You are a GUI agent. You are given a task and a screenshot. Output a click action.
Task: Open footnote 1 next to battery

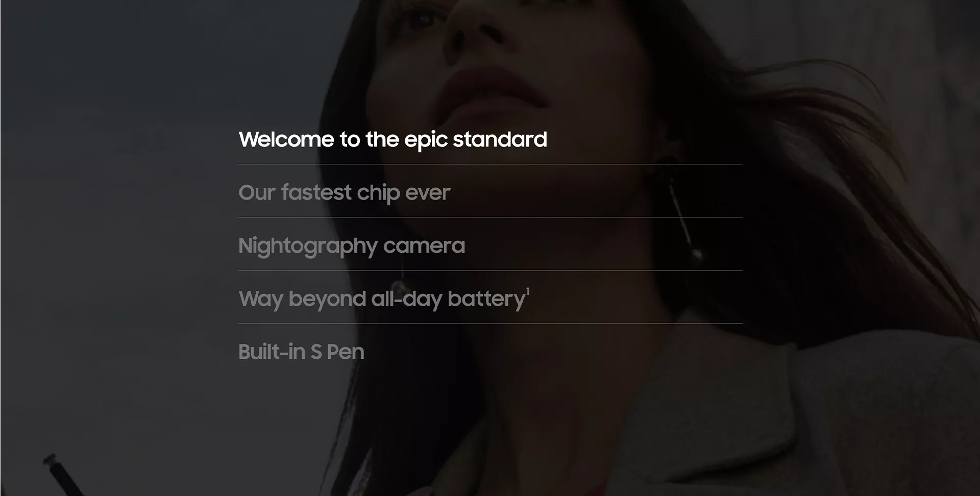[x=528, y=291]
